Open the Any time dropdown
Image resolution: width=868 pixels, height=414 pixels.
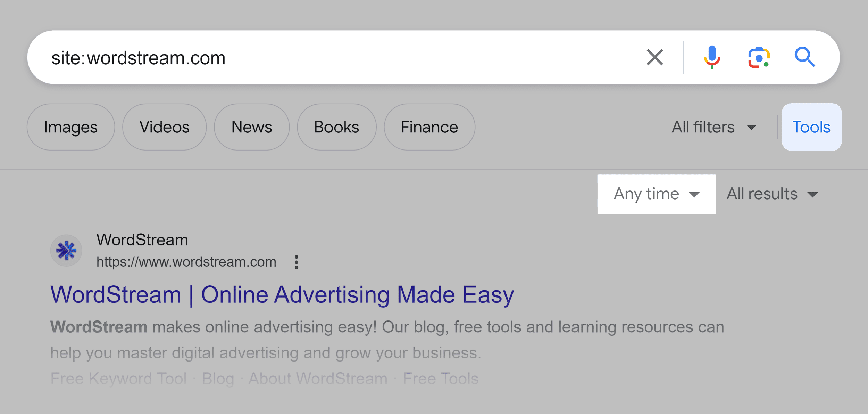click(x=656, y=194)
